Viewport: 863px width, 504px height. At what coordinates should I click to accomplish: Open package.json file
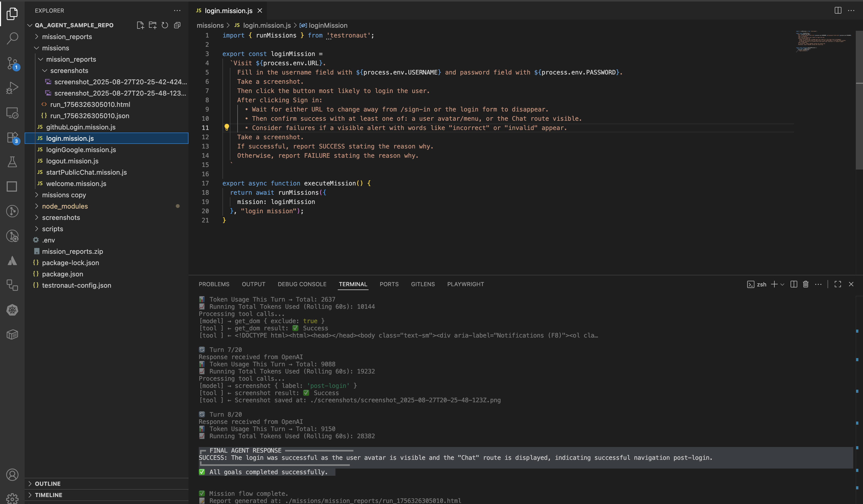click(107, 274)
